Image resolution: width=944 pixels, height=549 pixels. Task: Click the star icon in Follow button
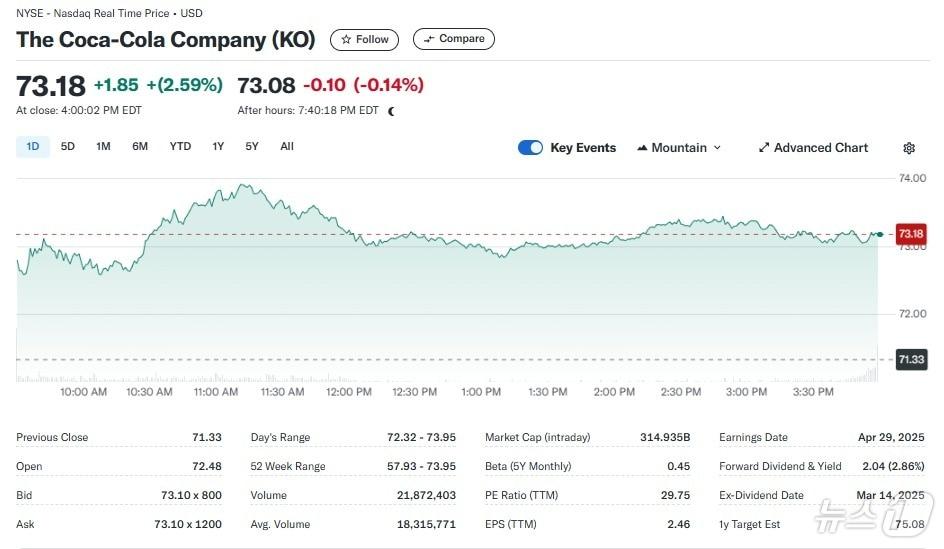346,40
